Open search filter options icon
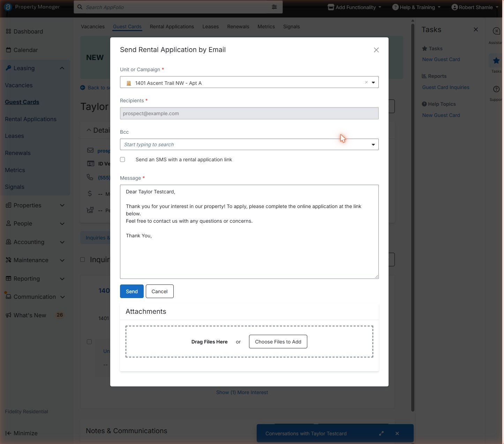 tap(274, 7)
